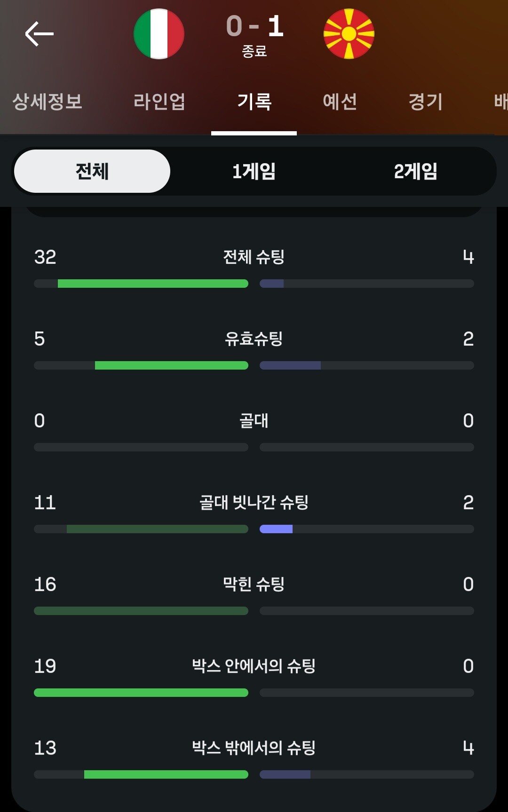Viewport: 508px width, 812px height.
Task: Open the Italy team flag
Action: 159,34
